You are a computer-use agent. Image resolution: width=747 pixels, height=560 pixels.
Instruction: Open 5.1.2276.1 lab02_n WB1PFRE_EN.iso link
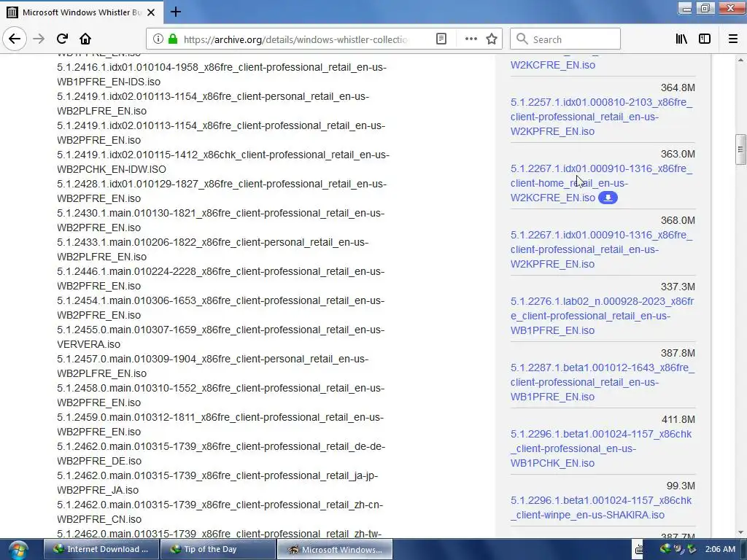pos(602,316)
